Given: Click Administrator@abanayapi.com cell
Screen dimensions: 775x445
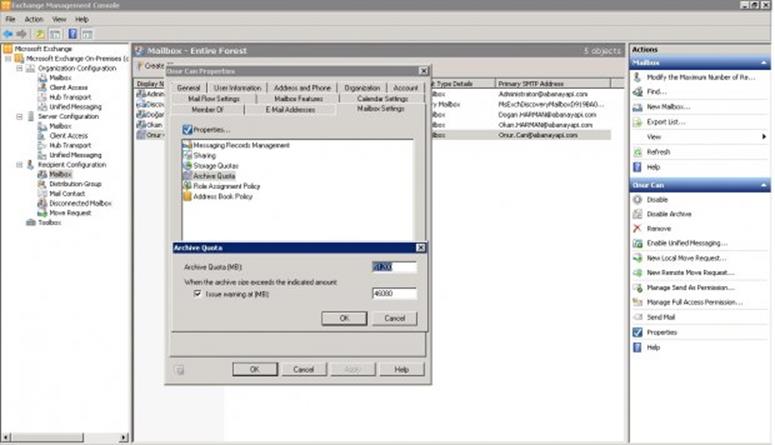Looking at the screenshot, I should click(x=543, y=94).
